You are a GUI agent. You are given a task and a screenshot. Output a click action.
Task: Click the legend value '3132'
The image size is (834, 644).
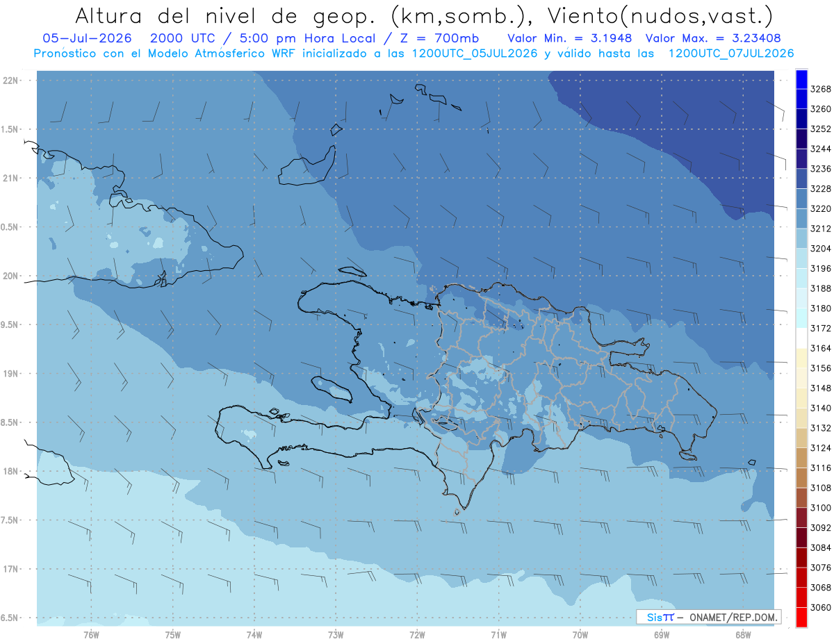[x=821, y=428]
